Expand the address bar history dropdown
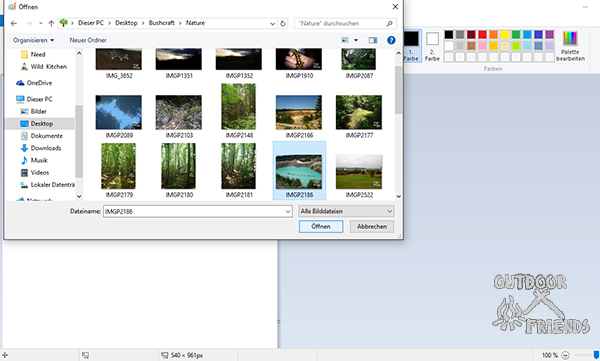This screenshot has height=361, width=600. pos(272,23)
